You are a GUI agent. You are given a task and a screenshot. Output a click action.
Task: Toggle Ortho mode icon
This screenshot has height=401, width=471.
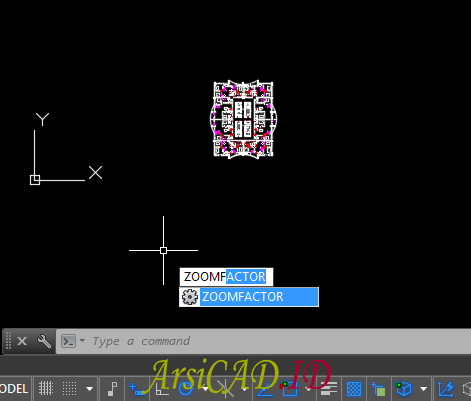162,389
